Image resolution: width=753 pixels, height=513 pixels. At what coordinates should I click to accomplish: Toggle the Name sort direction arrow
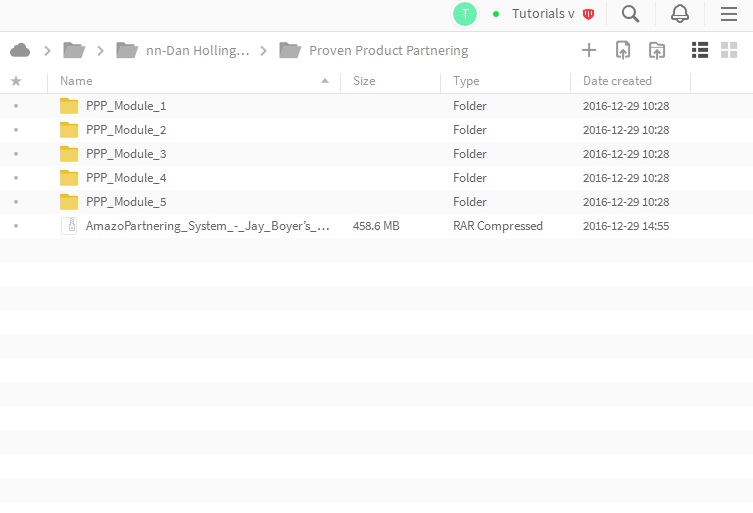(325, 81)
